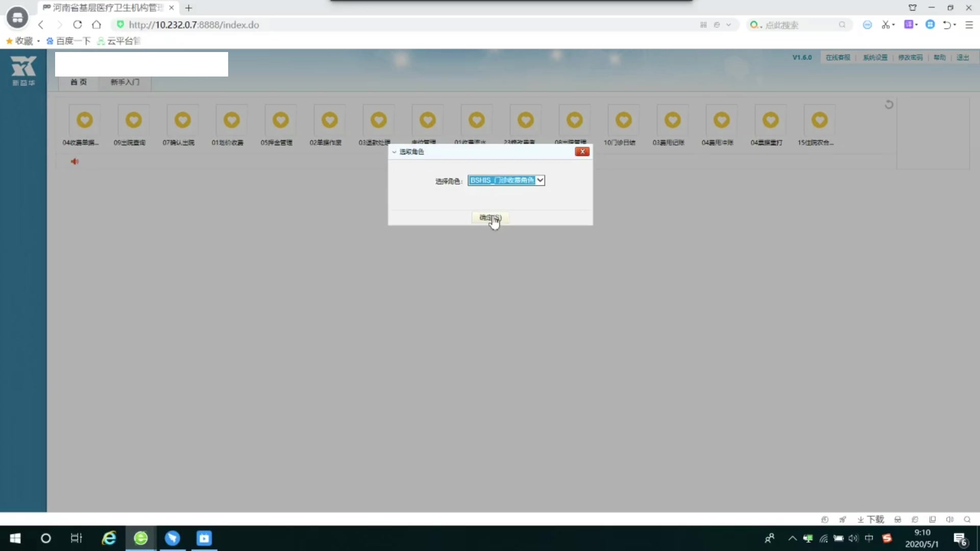Go to browser home page icon
980x551 pixels.
pos(96,24)
